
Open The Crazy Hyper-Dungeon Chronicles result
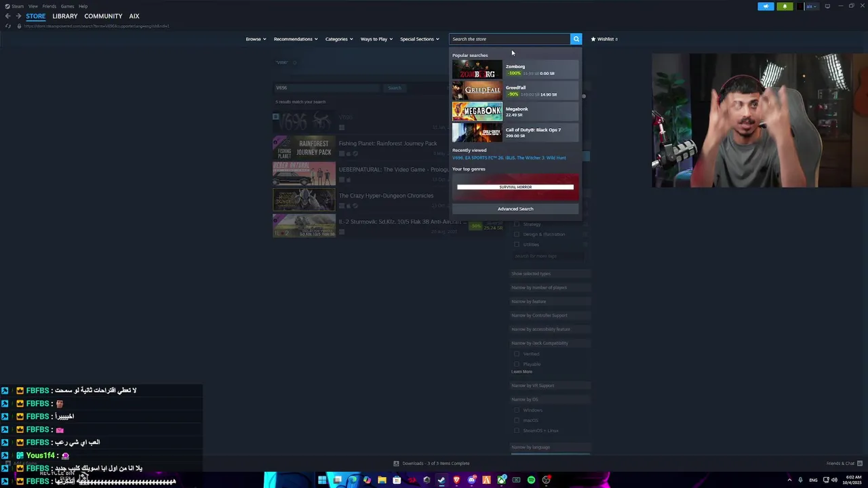pyautogui.click(x=389, y=200)
